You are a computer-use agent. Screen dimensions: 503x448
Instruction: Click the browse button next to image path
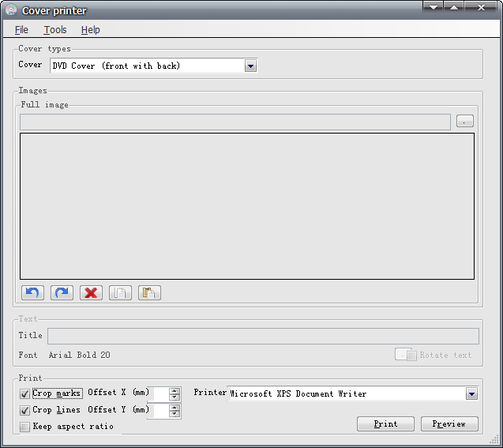point(464,122)
